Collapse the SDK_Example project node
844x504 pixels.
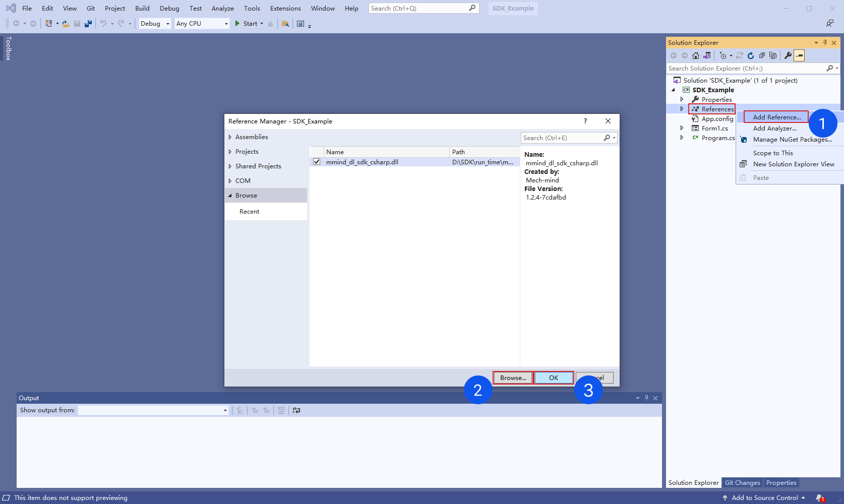[x=673, y=90]
